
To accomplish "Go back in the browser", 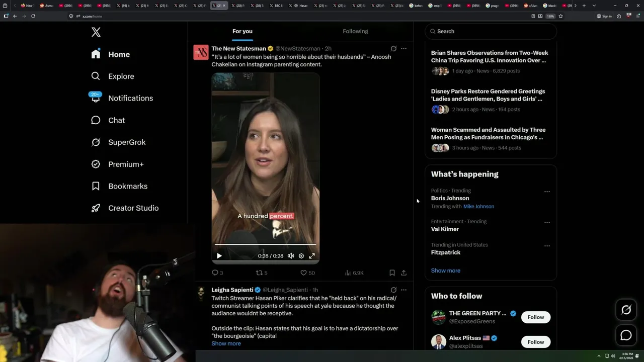I will [x=15, y=16].
